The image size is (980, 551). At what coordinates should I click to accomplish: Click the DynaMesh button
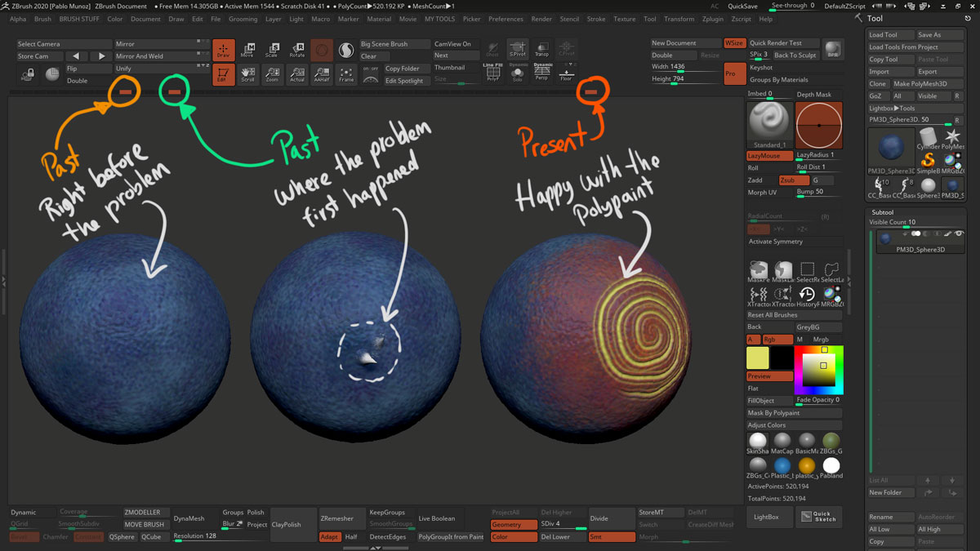tap(189, 518)
